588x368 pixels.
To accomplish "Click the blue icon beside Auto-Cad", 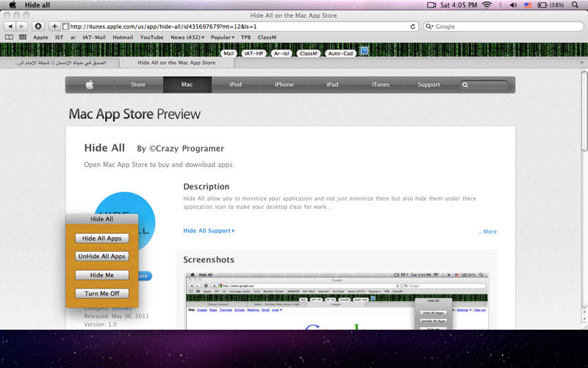I will tap(364, 51).
